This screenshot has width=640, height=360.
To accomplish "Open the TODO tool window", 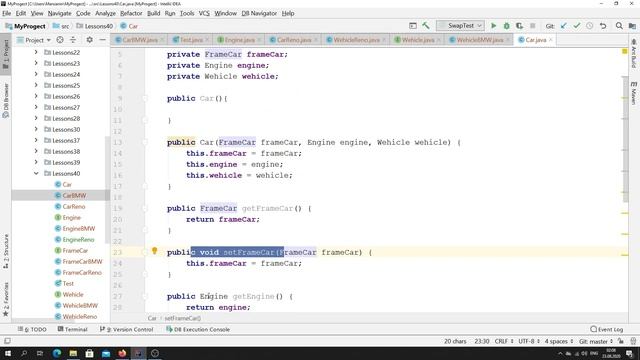I will coord(33,329).
